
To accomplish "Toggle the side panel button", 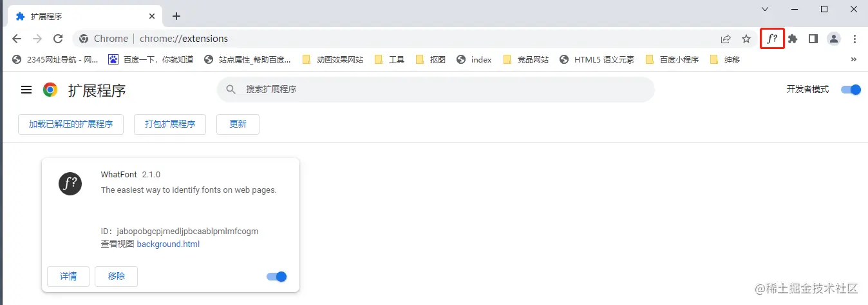I will (813, 39).
